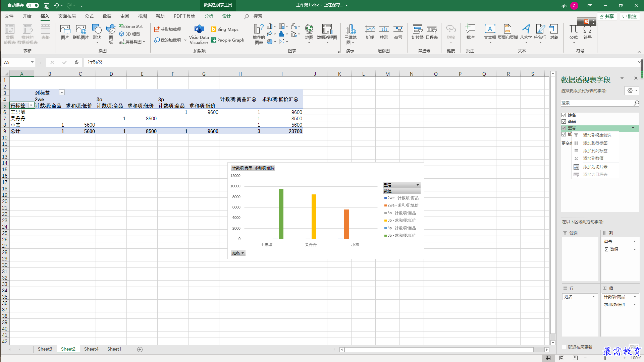The image size is (644, 362).
Task: Click the vertical scrollbar down arrow
Action: point(553,343)
